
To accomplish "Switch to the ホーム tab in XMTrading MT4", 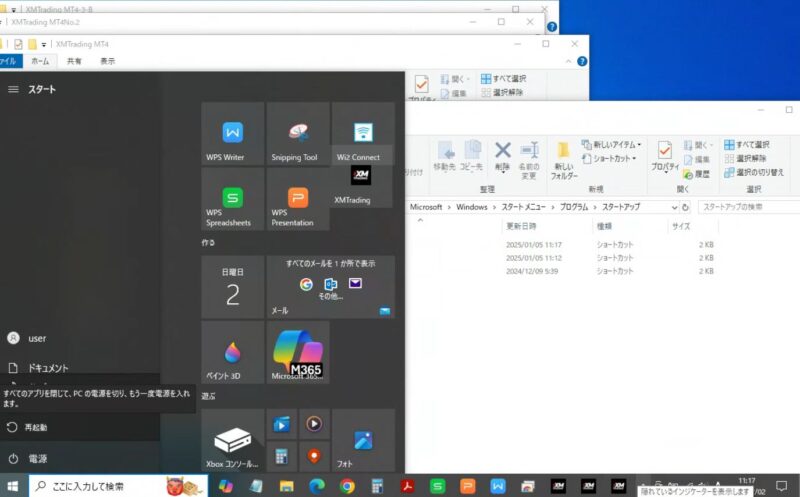I will tap(40, 61).
